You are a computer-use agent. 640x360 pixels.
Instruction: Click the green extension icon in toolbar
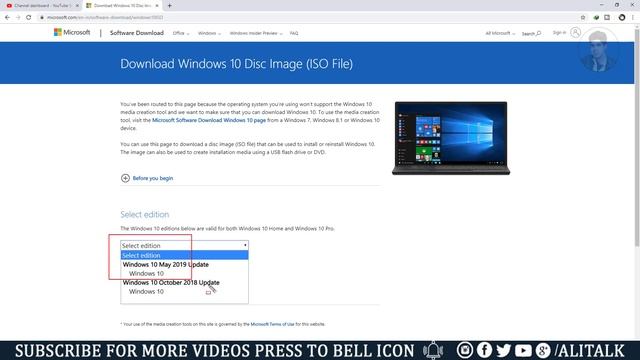point(596,18)
